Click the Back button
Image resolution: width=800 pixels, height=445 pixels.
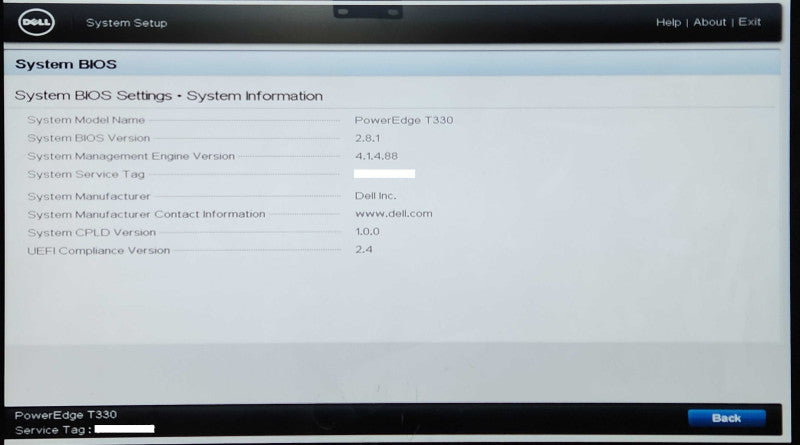(727, 418)
